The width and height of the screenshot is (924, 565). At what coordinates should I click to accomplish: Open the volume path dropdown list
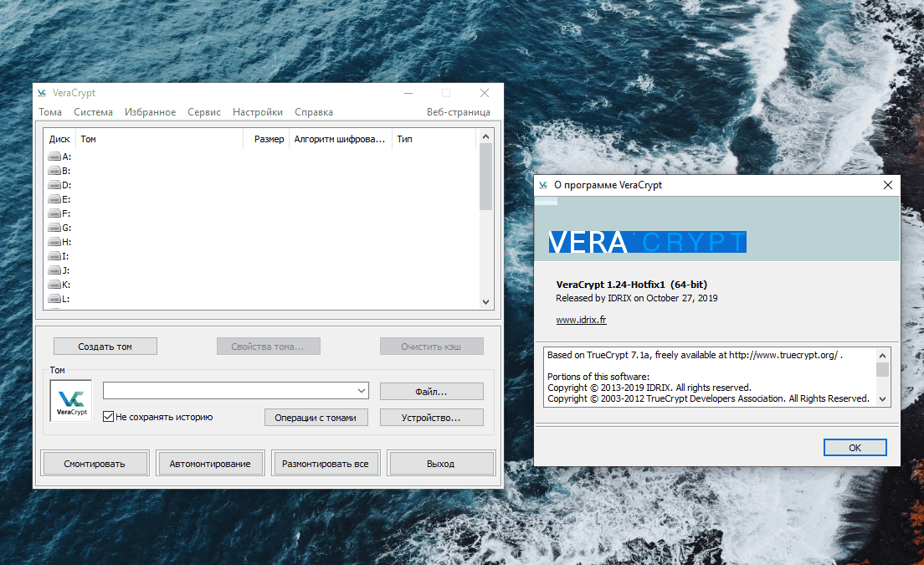[360, 390]
